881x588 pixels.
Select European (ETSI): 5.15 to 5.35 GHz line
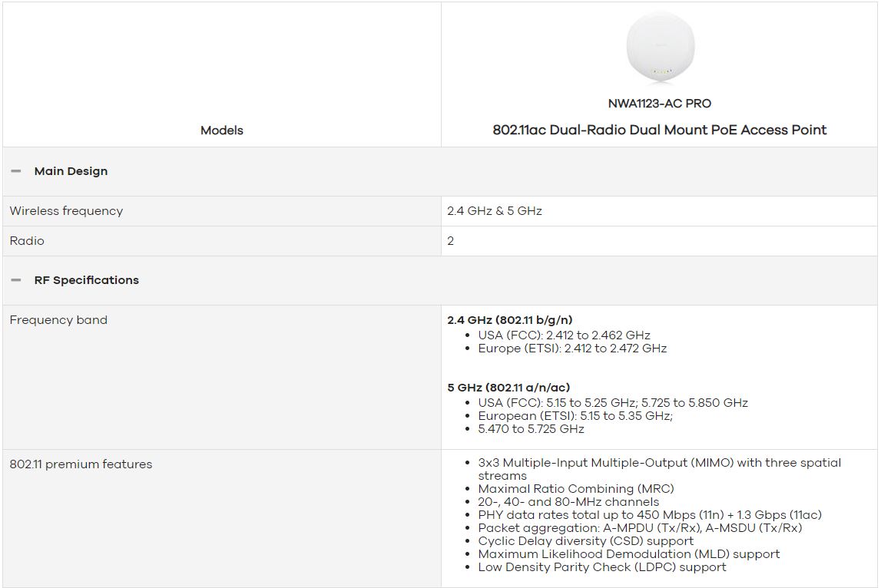tap(575, 415)
